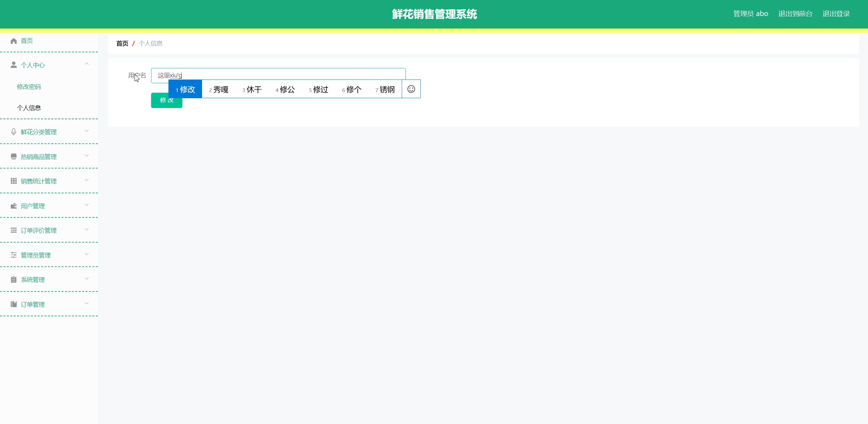This screenshot has height=424, width=868.
Task: Expand the 热销商品管理 chevron
Action: coord(87,156)
